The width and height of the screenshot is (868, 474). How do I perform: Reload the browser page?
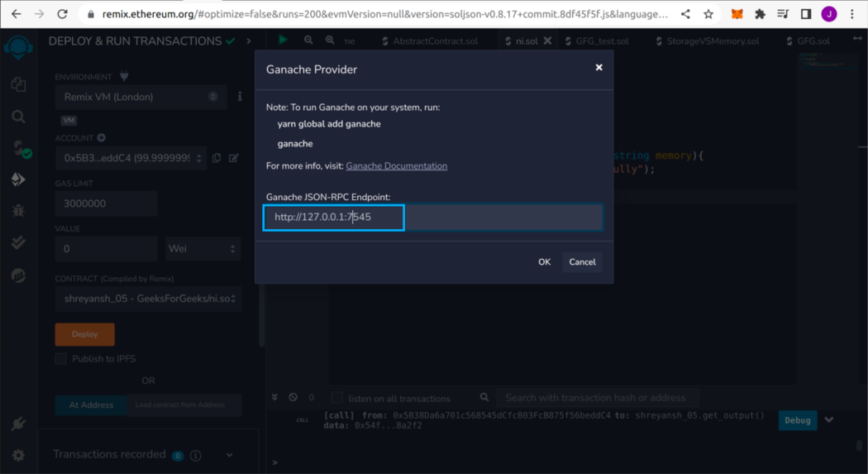tap(63, 14)
